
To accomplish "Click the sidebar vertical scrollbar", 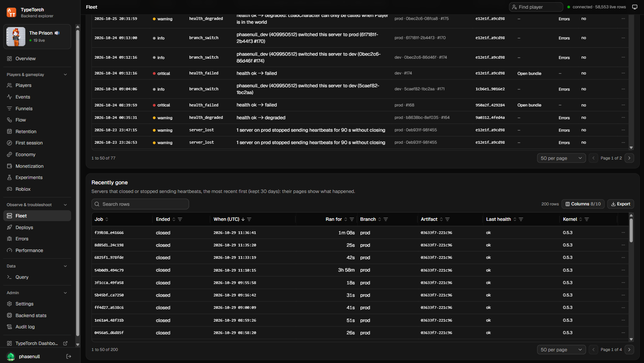I will pos(78,182).
